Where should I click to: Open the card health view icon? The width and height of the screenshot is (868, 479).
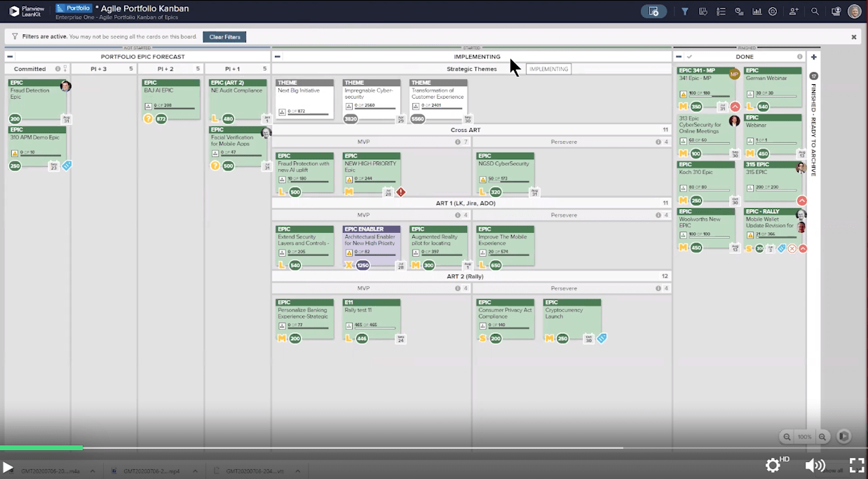coord(703,11)
